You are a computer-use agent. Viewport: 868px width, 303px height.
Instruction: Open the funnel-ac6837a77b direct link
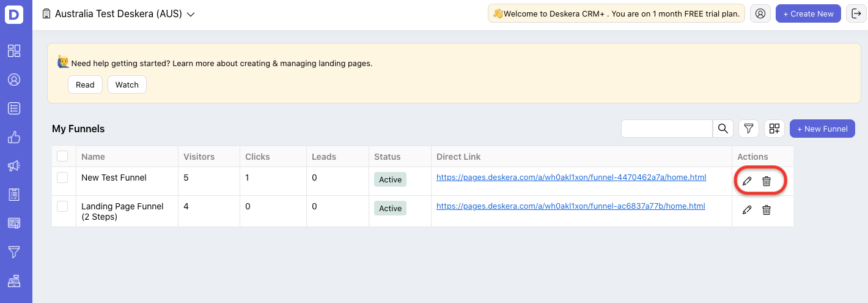pos(571,206)
